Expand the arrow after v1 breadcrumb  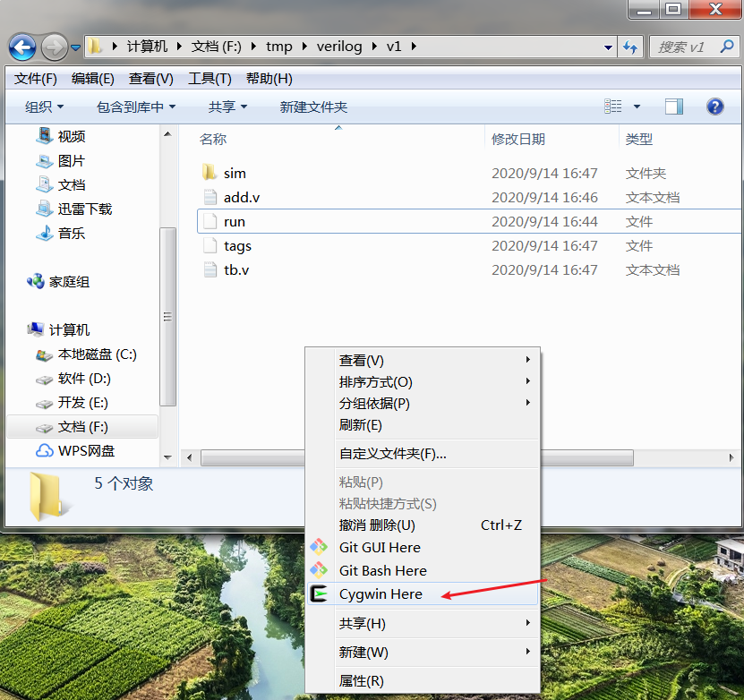coord(414,47)
